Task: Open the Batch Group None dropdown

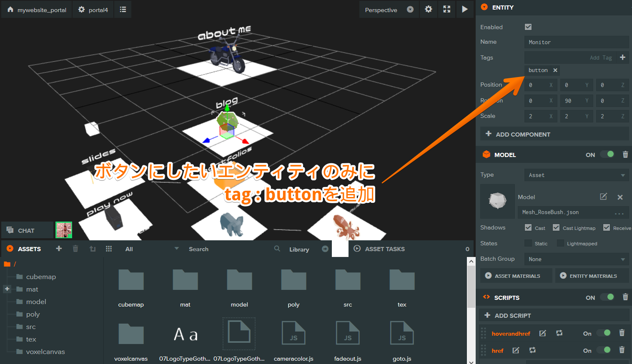Action: [x=577, y=259]
